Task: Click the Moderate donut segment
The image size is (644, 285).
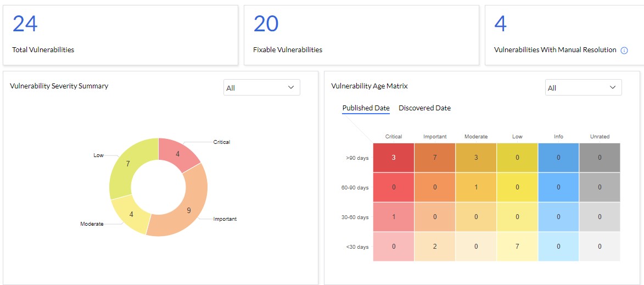Action: (x=130, y=214)
